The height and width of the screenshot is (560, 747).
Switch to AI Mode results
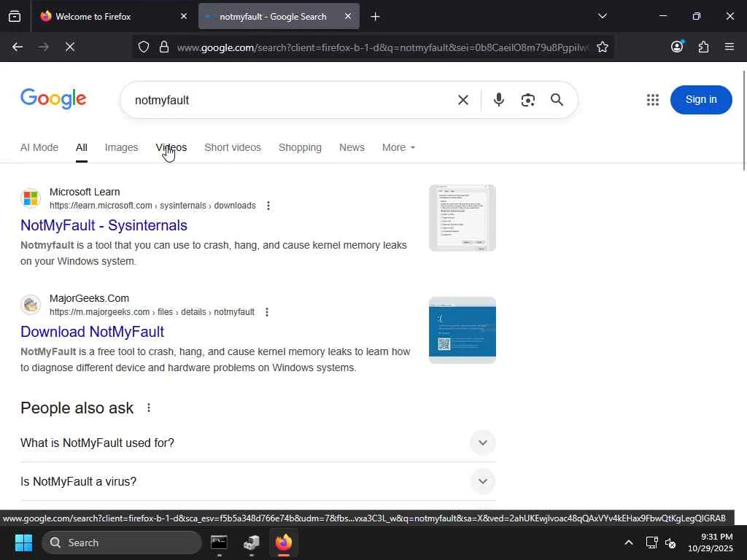coord(39,147)
